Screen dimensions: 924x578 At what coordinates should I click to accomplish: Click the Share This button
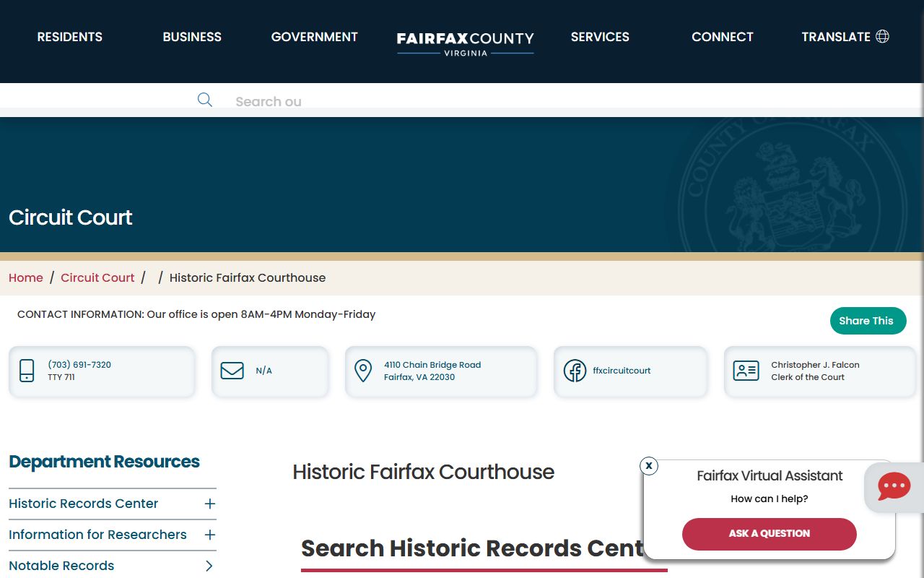[868, 321]
